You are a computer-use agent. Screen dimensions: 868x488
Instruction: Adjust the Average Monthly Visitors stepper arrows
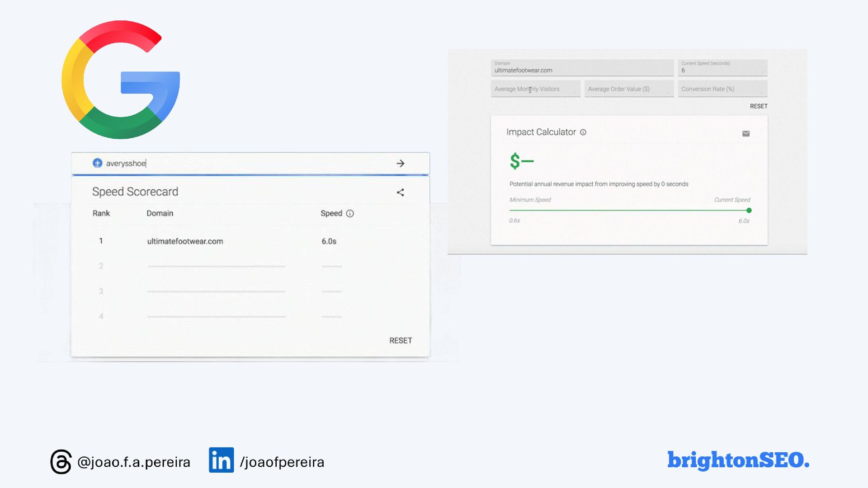pyautogui.click(x=575, y=90)
